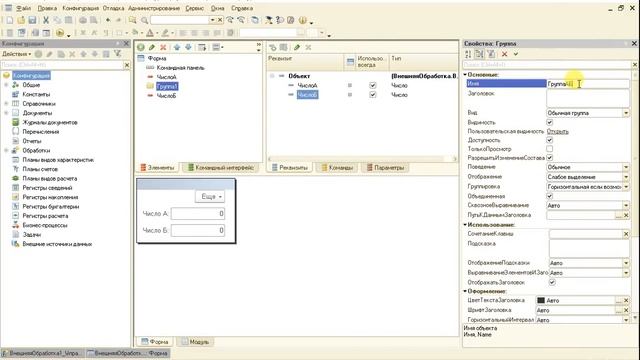Image resolution: width=640 pixels, height=360 pixels.
Task: Click the open file toolbar icon
Action: point(21,20)
